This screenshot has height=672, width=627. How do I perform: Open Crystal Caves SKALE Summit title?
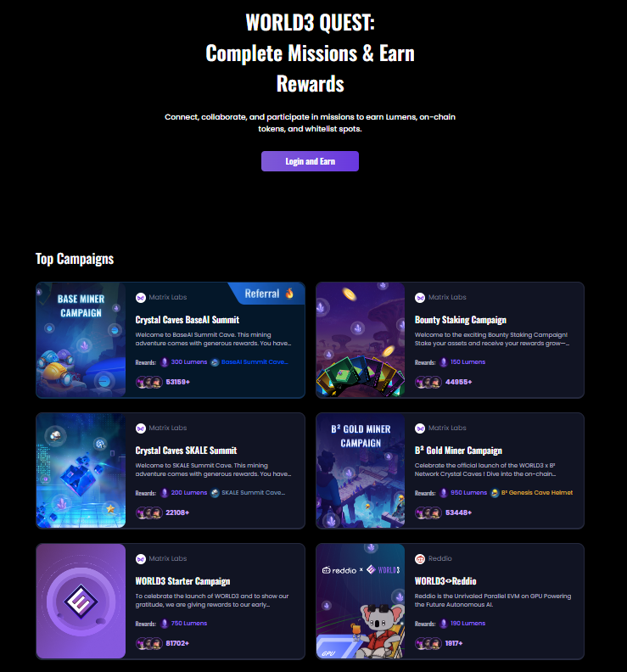click(186, 451)
